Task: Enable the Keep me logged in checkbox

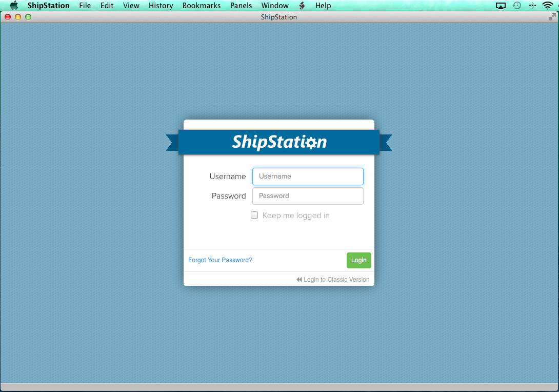Action: (254, 215)
